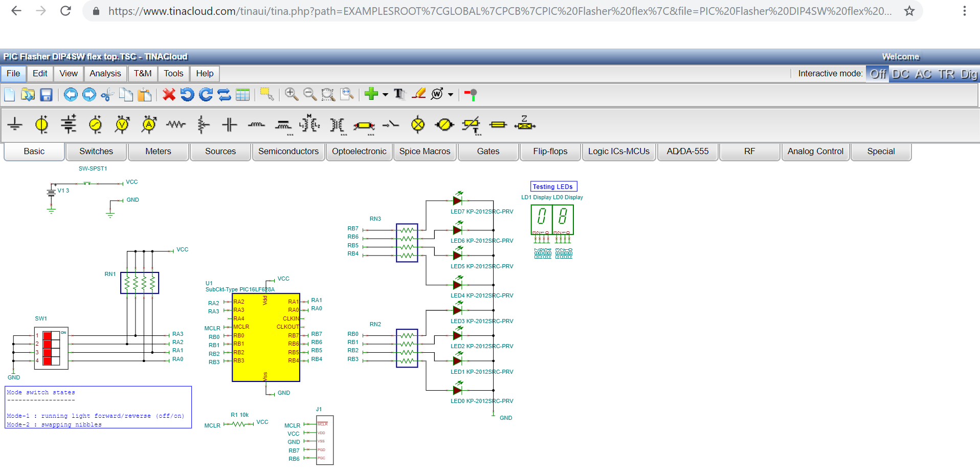Open the T&M menu

coord(143,74)
